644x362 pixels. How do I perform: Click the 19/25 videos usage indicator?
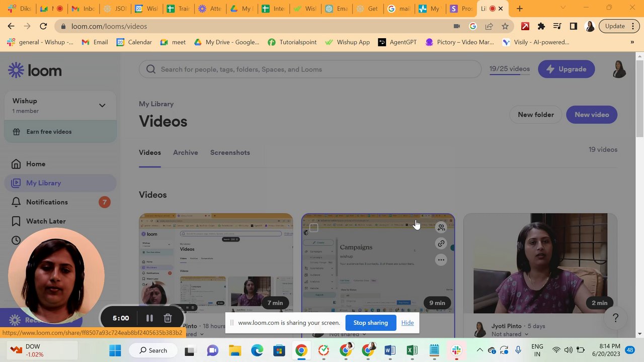[510, 69]
